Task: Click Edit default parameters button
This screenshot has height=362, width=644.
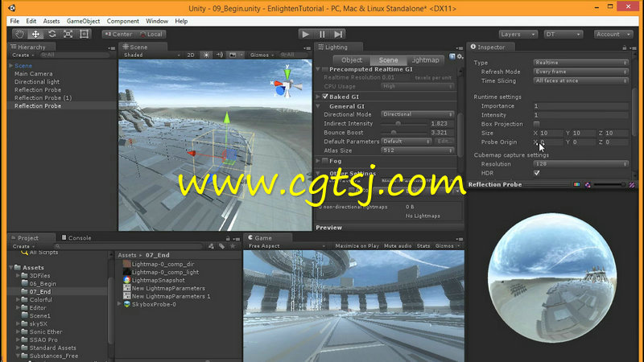Action: point(444,142)
